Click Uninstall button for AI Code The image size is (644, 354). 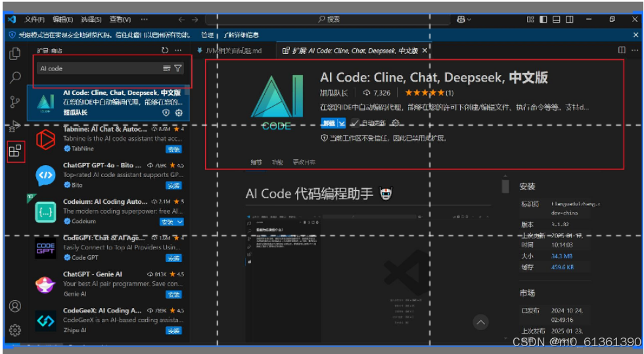[329, 122]
